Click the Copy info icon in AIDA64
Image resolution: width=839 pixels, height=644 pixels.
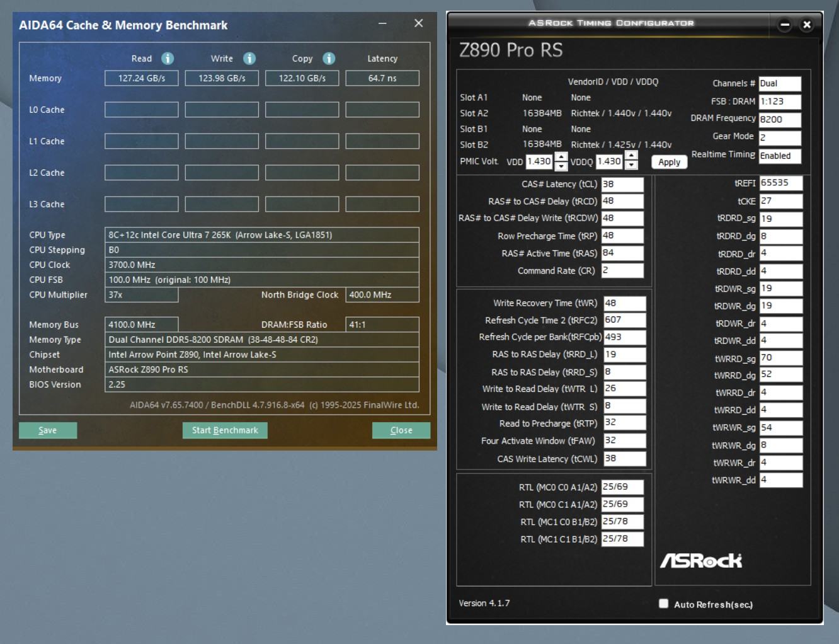(x=329, y=59)
